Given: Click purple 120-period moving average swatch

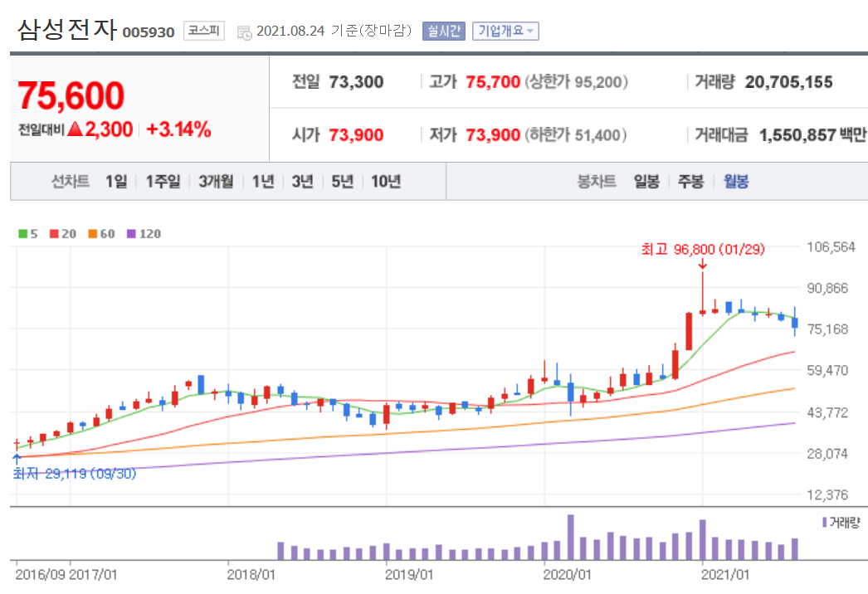Looking at the screenshot, I should [x=131, y=234].
